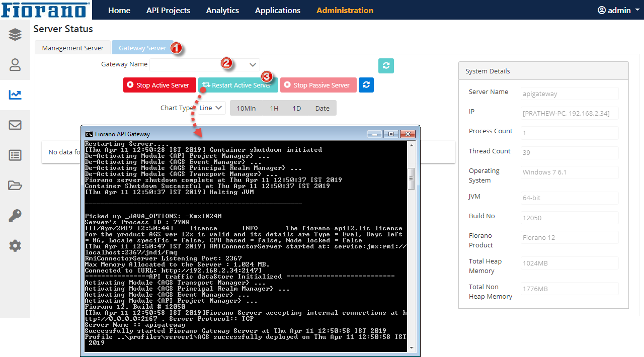Open the envelope mail sidebar icon

coord(15,125)
